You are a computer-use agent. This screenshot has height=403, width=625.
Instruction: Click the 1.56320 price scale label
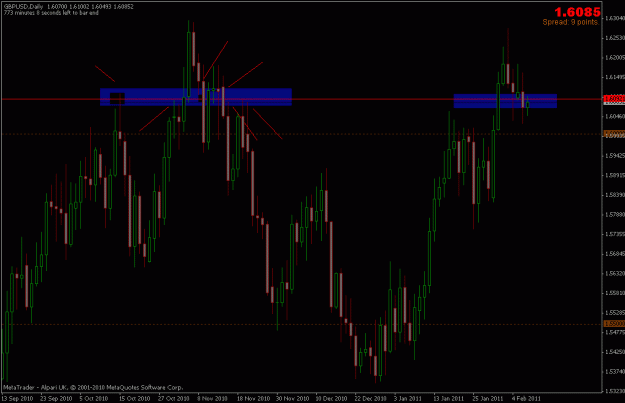pos(615,273)
